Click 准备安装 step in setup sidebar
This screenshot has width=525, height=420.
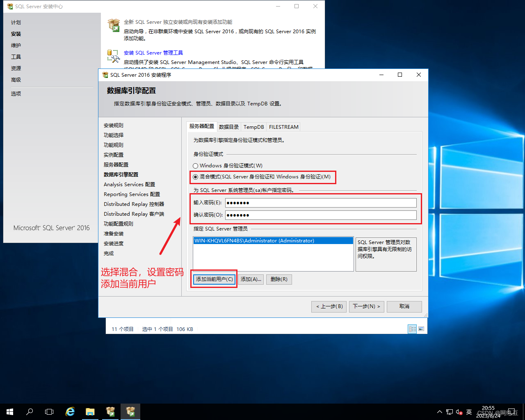[114, 234]
